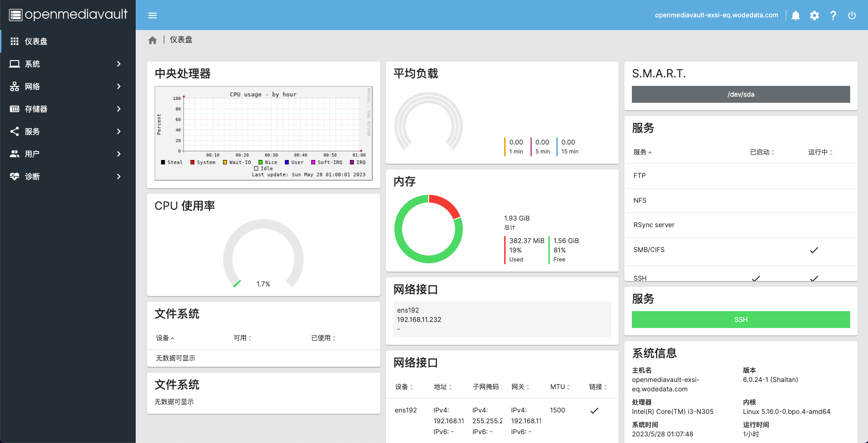Sort services table by 运行中 column
Viewport: 868px width, 443px height.
(x=820, y=152)
